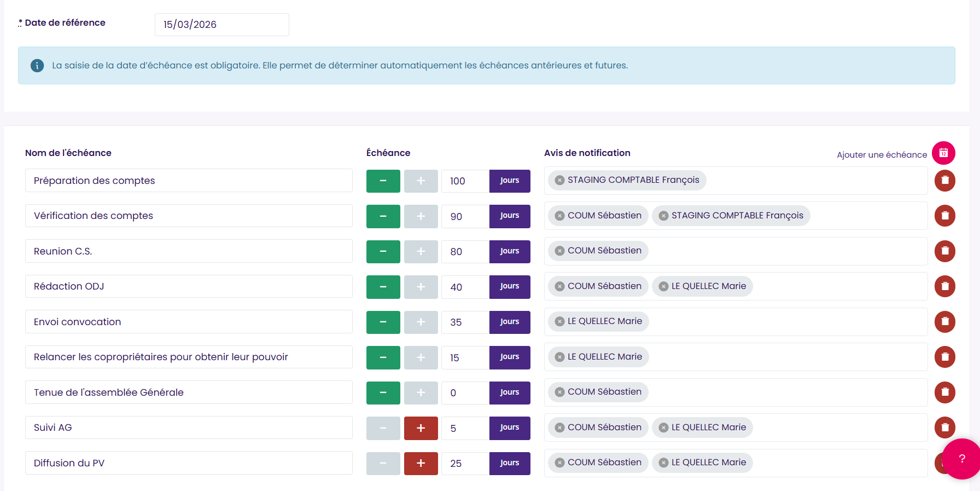The height and width of the screenshot is (491, 980).
Task: Edit the 90 days value for Vérification des comptes
Action: click(465, 216)
